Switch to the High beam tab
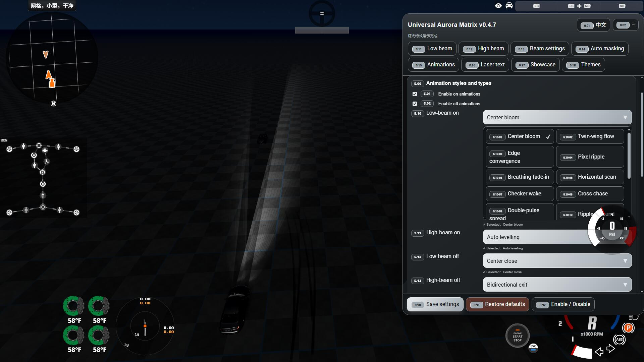The image size is (644, 362). (x=483, y=49)
